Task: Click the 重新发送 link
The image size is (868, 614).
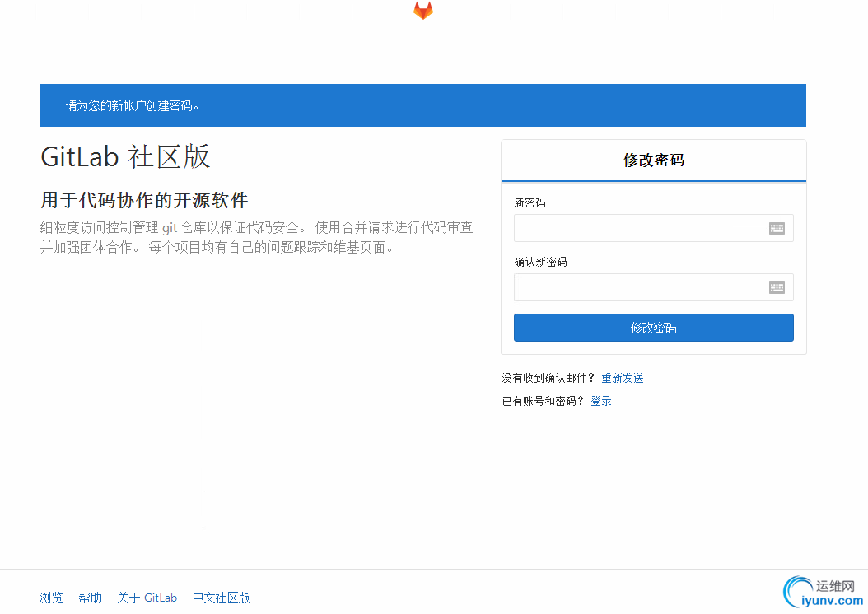Action: [x=623, y=378]
